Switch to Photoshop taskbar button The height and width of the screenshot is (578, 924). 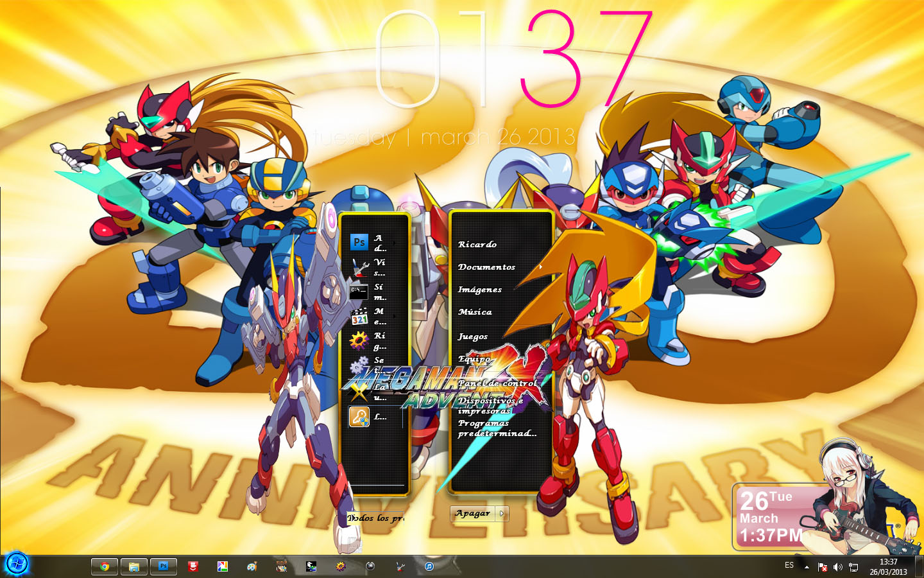(163, 566)
